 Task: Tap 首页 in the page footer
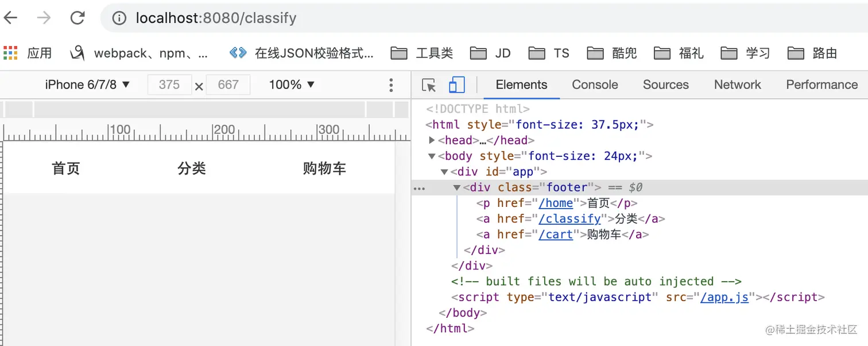coord(66,168)
